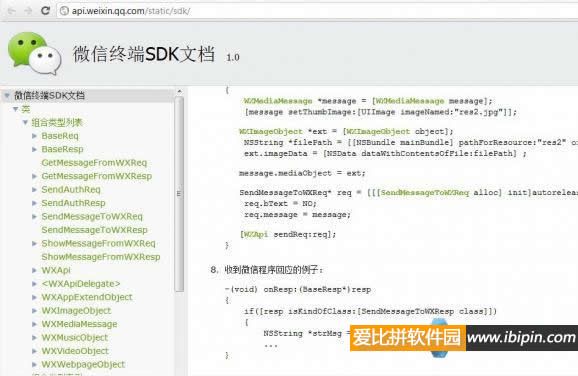Select WXAppExtendObject in the tree
Image resolution: width=578 pixels, height=376 pixels.
click(87, 297)
